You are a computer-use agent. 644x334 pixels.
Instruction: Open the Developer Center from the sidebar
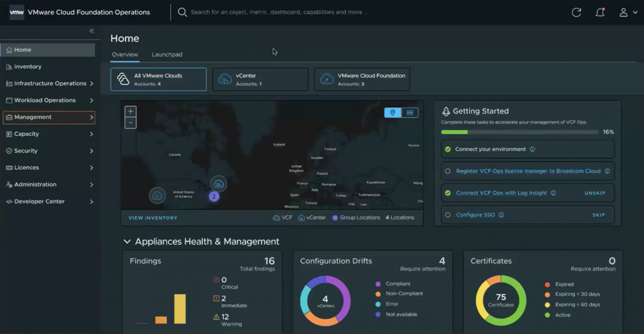tap(39, 201)
